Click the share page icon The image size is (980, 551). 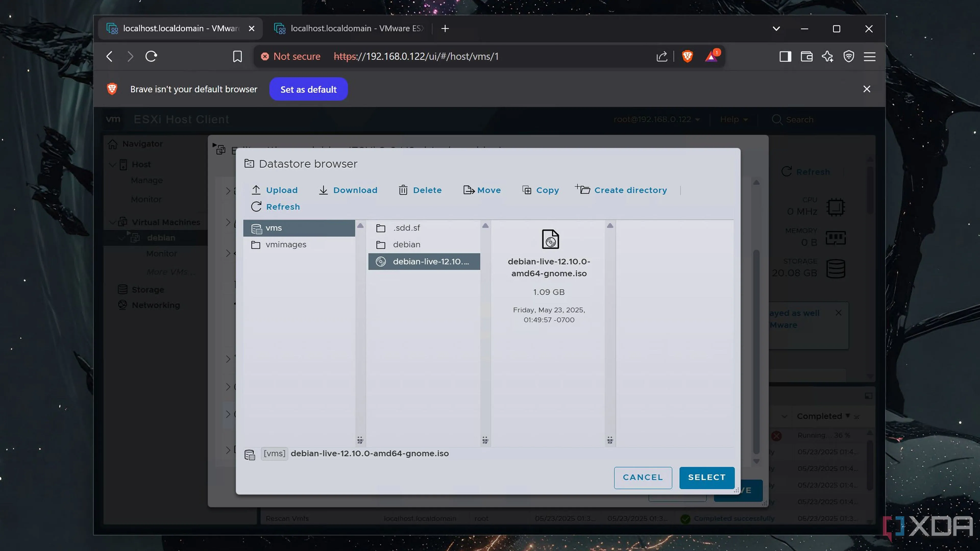[661, 57]
